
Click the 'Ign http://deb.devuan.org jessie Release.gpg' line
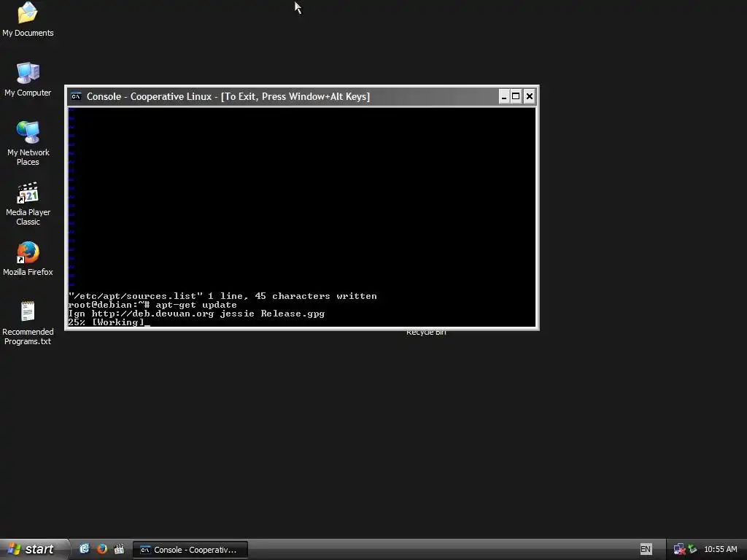196,314
